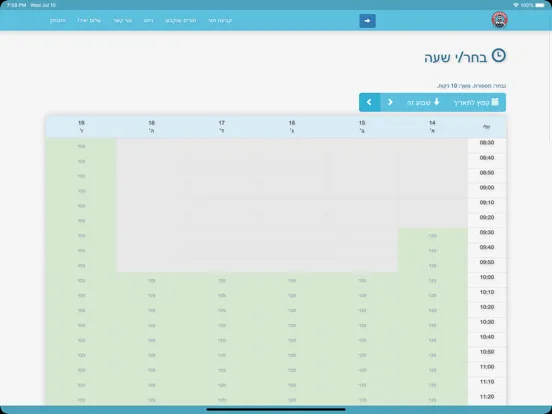Viewport: 552px width, 414px height.
Task: Book the free slot on day 17 at 10:00
Action: coord(222,281)
